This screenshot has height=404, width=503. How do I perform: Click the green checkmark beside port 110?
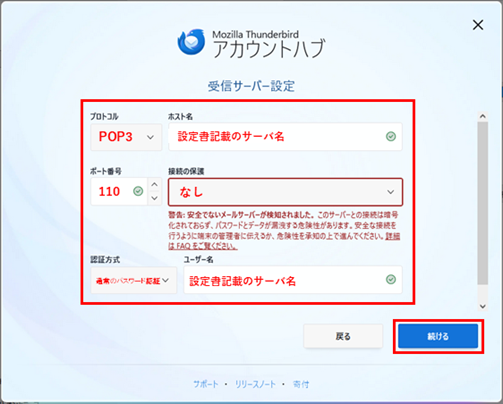point(138,191)
